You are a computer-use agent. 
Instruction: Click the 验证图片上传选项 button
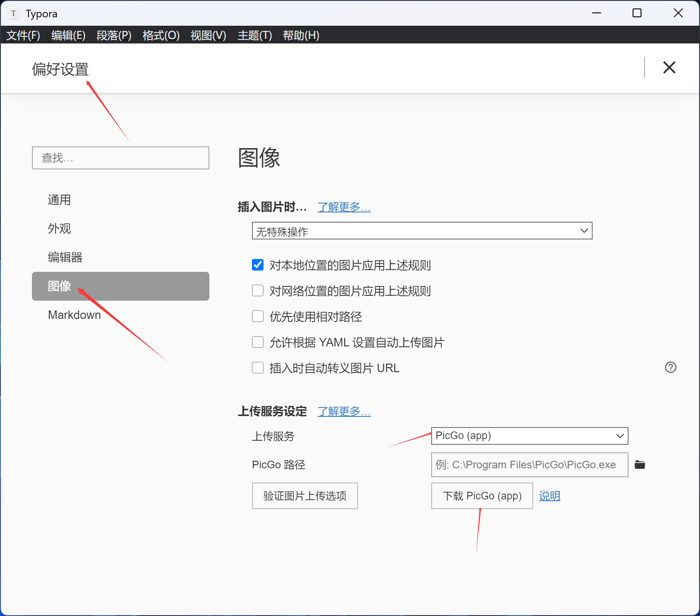click(305, 496)
